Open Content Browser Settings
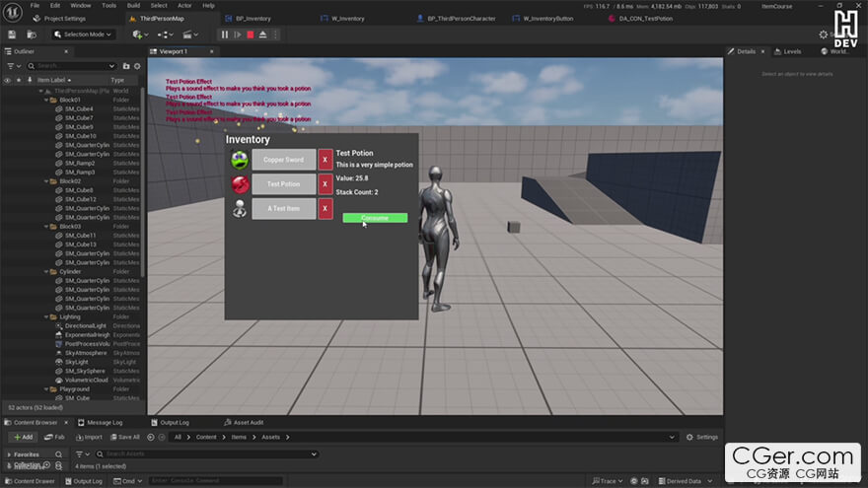The height and width of the screenshot is (488, 868). 702,437
